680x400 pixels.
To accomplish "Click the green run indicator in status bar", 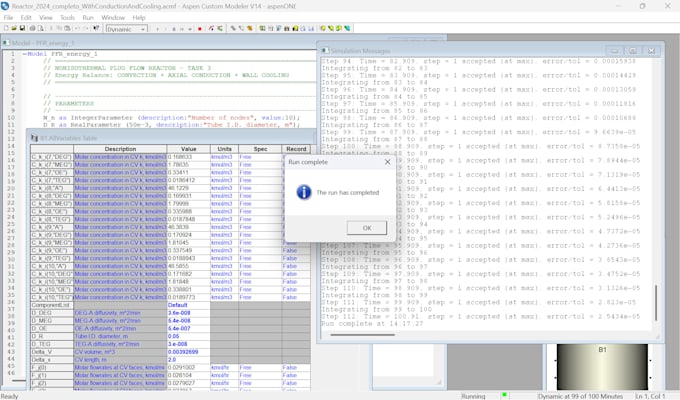I will point(504,395).
